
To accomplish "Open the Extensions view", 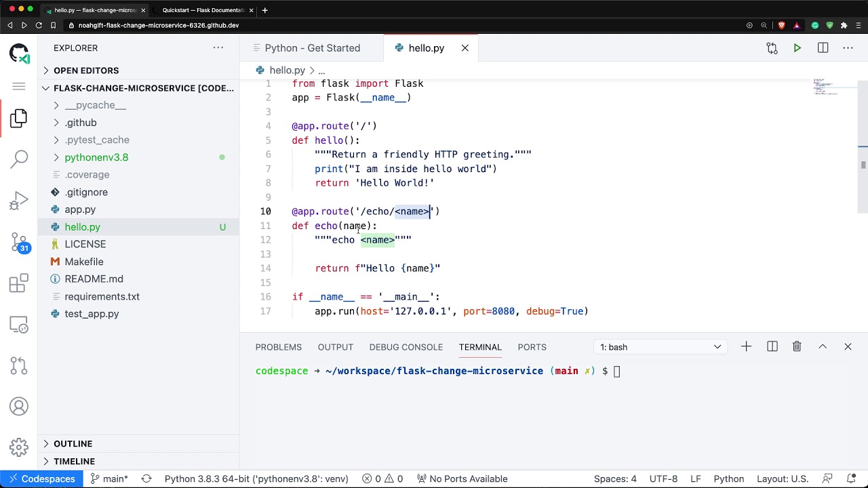I will tap(19, 283).
